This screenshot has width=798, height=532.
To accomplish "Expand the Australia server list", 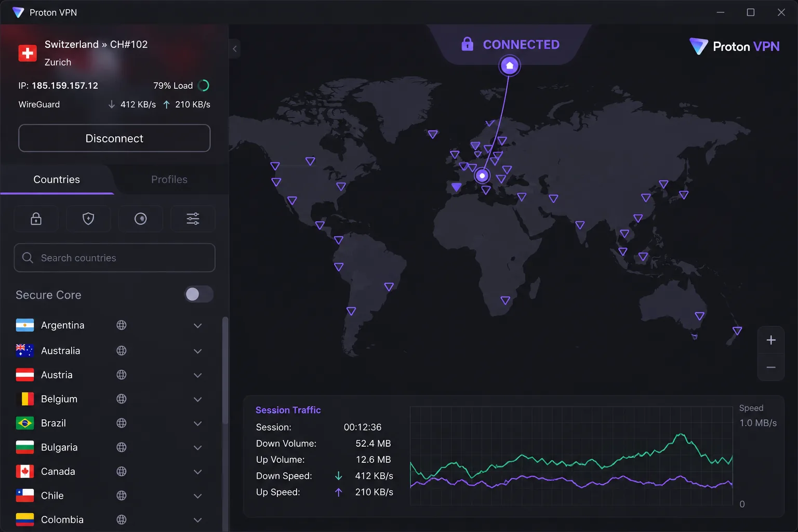I will [197, 351].
